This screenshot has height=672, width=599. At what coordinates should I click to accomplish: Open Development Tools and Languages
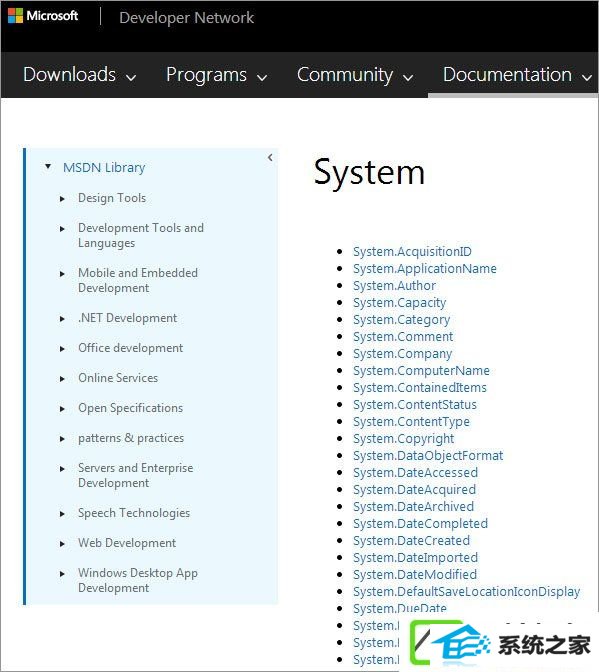pos(141,235)
